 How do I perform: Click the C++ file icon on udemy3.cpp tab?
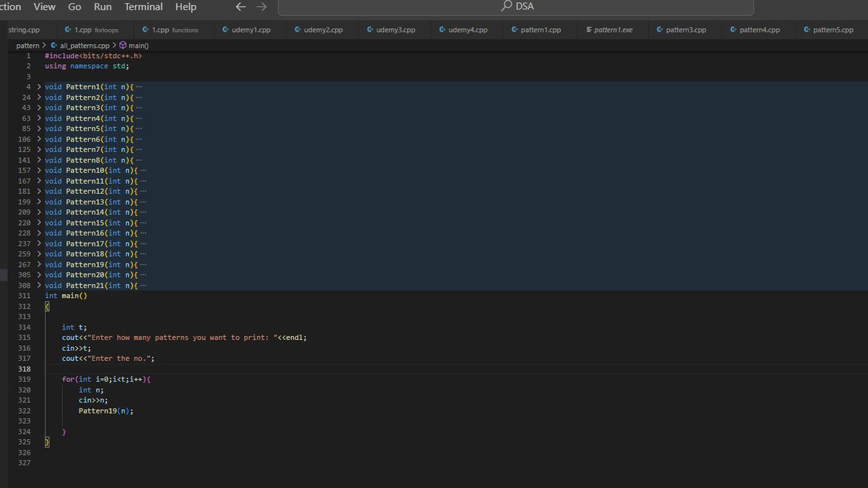coord(370,30)
